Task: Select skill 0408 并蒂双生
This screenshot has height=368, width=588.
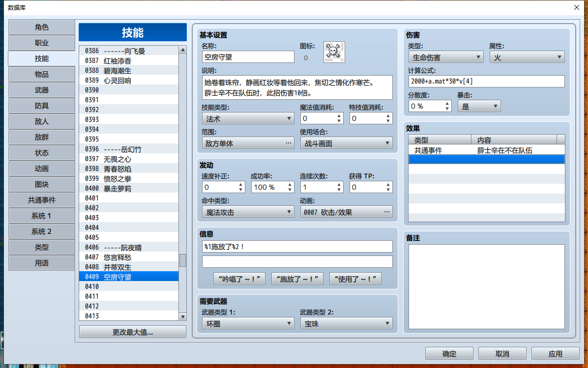Action: [x=129, y=267]
